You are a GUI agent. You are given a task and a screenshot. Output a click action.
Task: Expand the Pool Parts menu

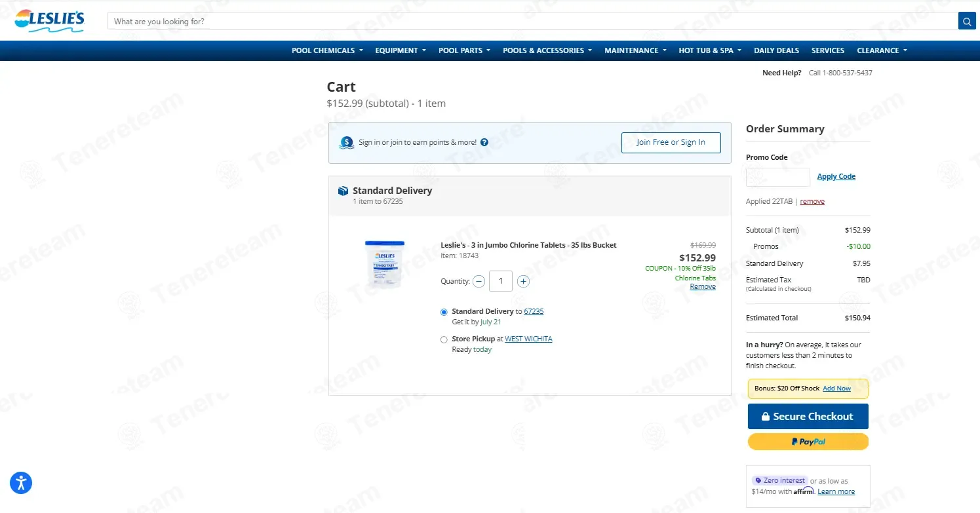click(x=464, y=50)
